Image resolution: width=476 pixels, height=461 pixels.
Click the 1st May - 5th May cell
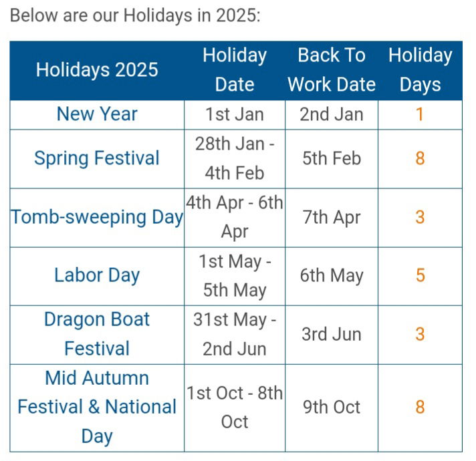235,275
